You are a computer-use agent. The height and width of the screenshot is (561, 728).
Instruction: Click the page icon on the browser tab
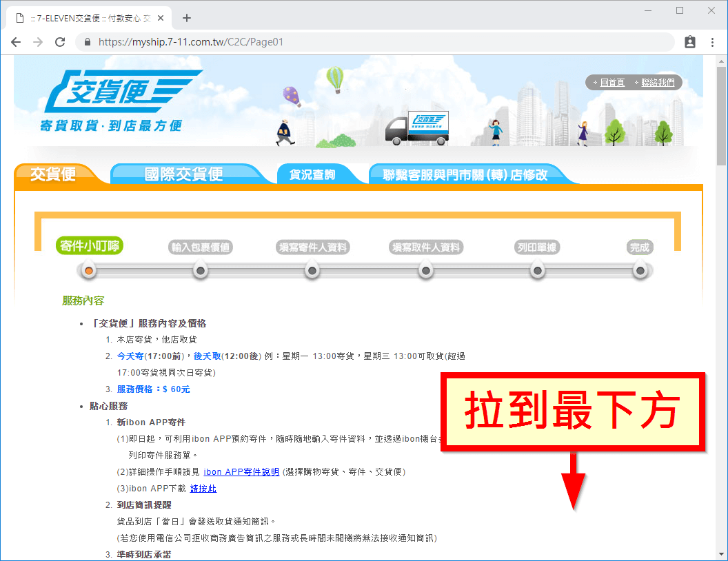[19, 18]
